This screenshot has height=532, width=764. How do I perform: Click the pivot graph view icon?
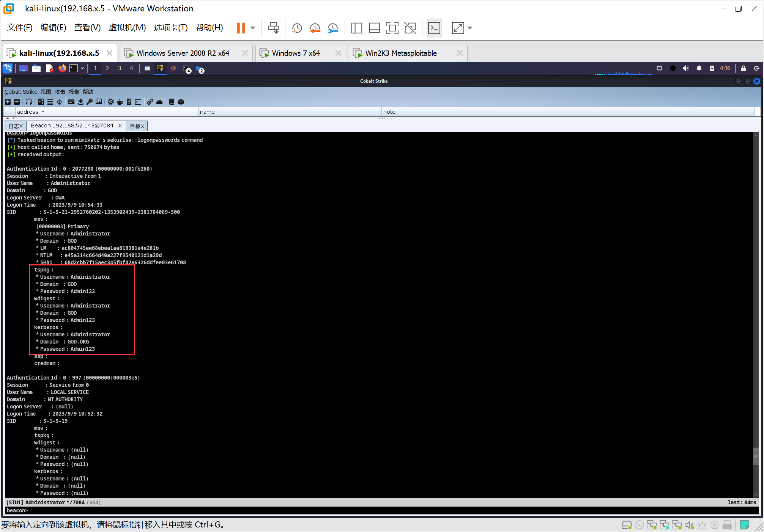coord(41,102)
